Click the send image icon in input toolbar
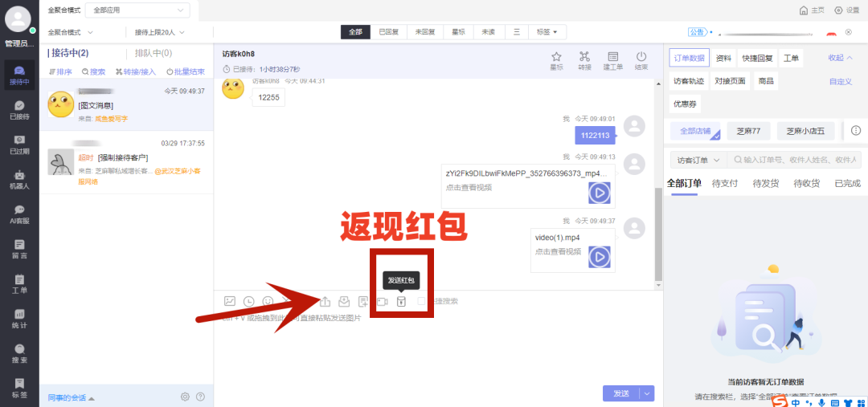 point(230,301)
